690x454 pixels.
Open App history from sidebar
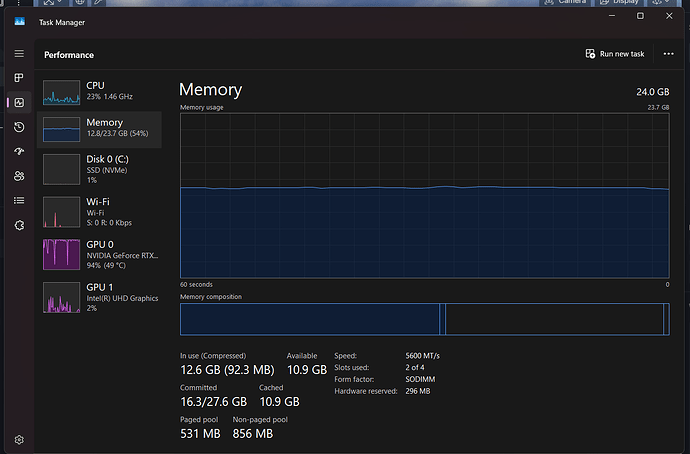(x=19, y=127)
